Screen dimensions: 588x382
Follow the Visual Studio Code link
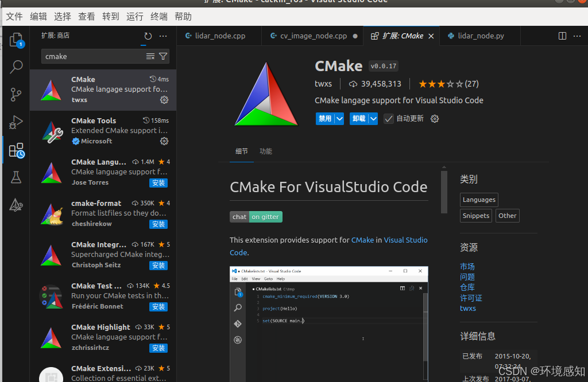(x=405, y=240)
